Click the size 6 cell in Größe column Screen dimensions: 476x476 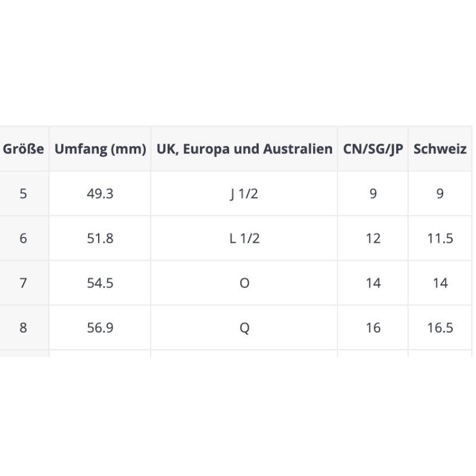click(23, 238)
